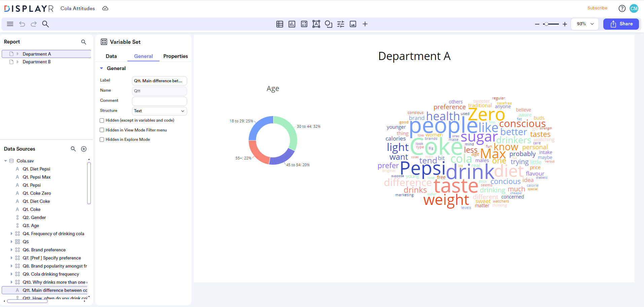The height and width of the screenshot is (307, 644).
Task: Collapse the Cola.sav data source
Action: [5, 161]
